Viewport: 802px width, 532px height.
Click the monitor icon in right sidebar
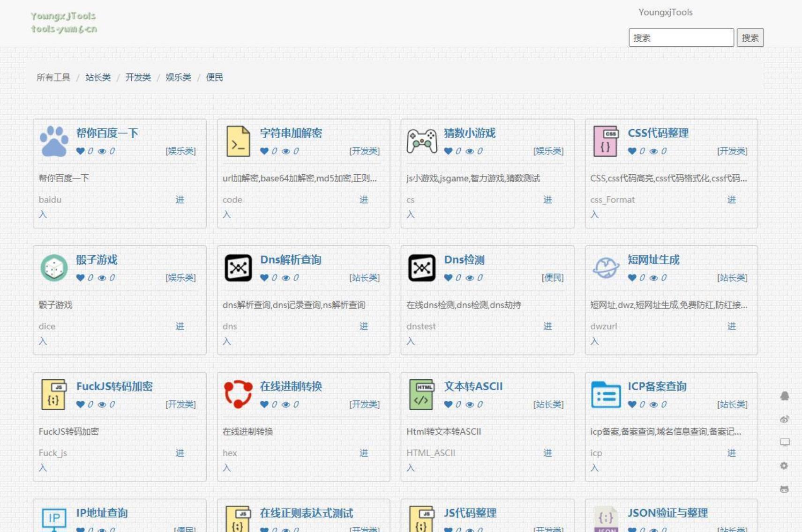pyautogui.click(x=785, y=443)
